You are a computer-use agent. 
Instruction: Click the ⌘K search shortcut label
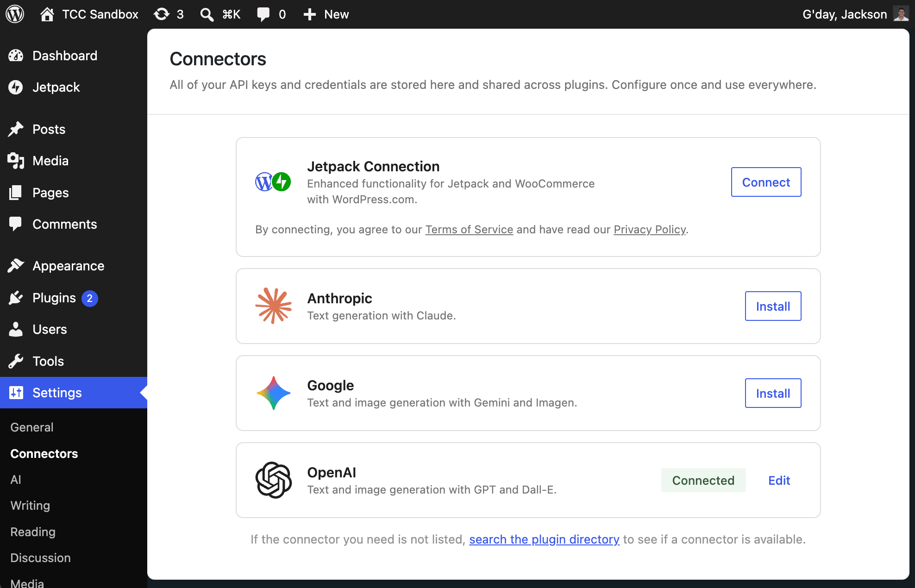pos(231,14)
